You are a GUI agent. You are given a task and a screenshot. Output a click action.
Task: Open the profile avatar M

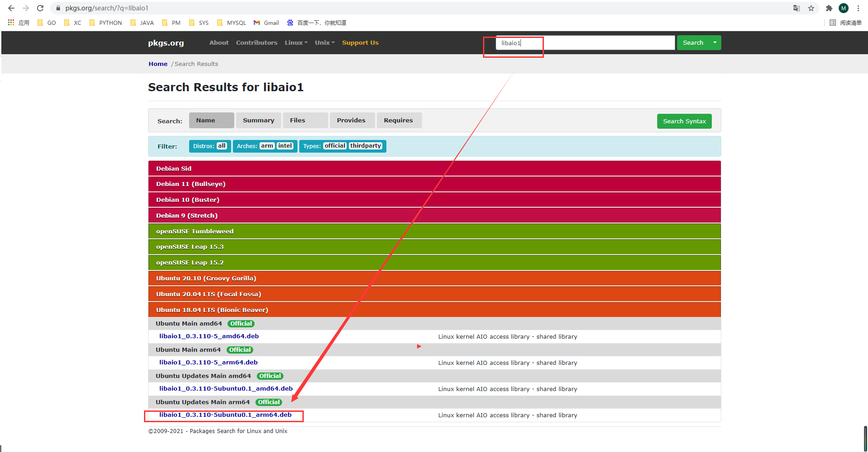click(844, 8)
